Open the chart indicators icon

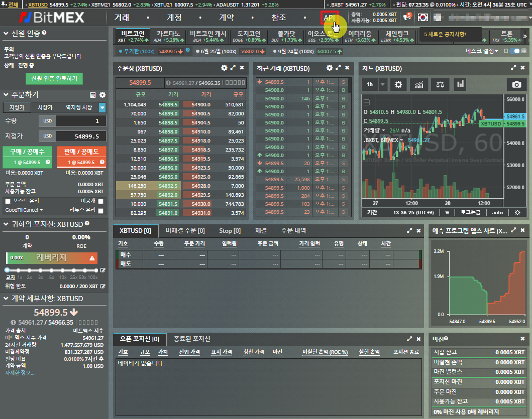point(419,84)
